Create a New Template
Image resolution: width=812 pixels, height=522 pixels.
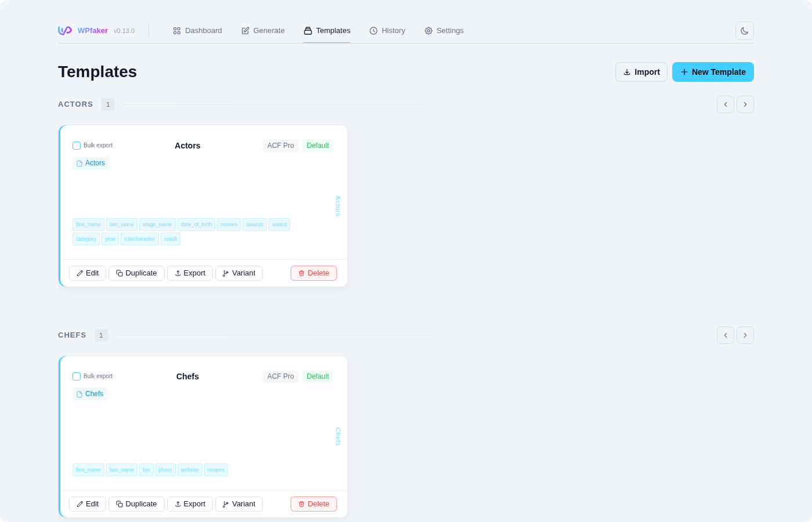tap(713, 72)
